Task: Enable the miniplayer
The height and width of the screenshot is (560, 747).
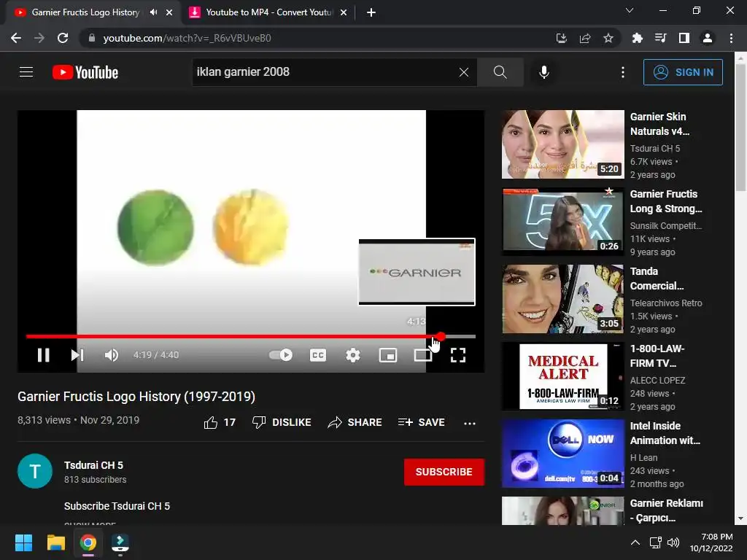Action: coord(388,355)
